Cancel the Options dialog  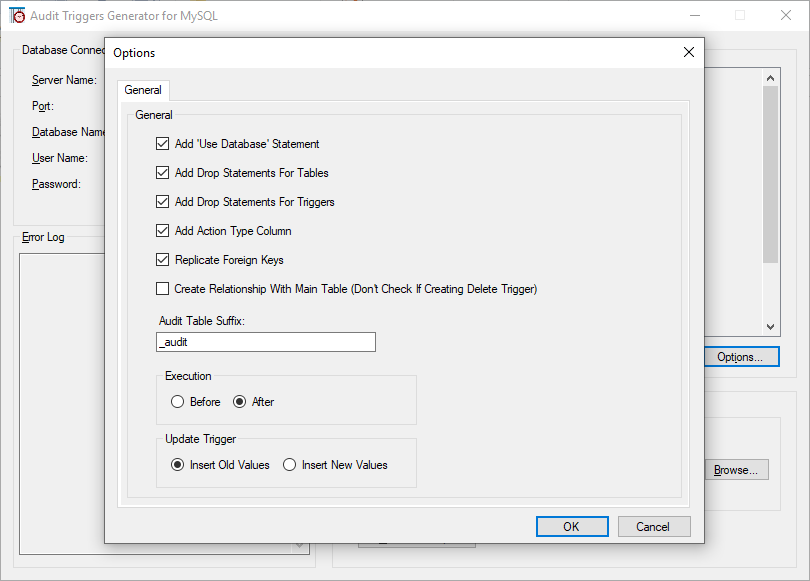tap(654, 526)
